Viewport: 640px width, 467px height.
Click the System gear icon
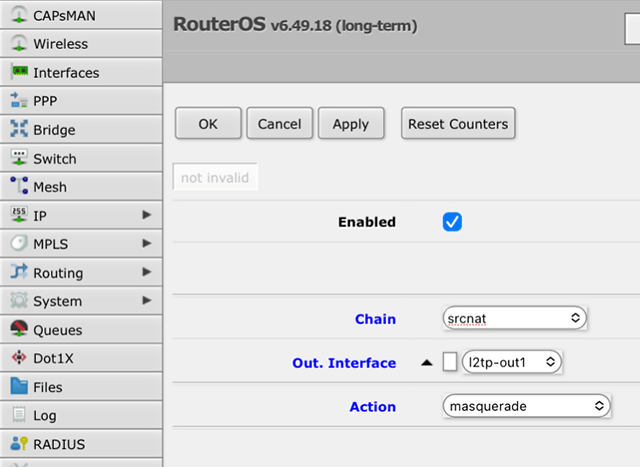coord(19,300)
